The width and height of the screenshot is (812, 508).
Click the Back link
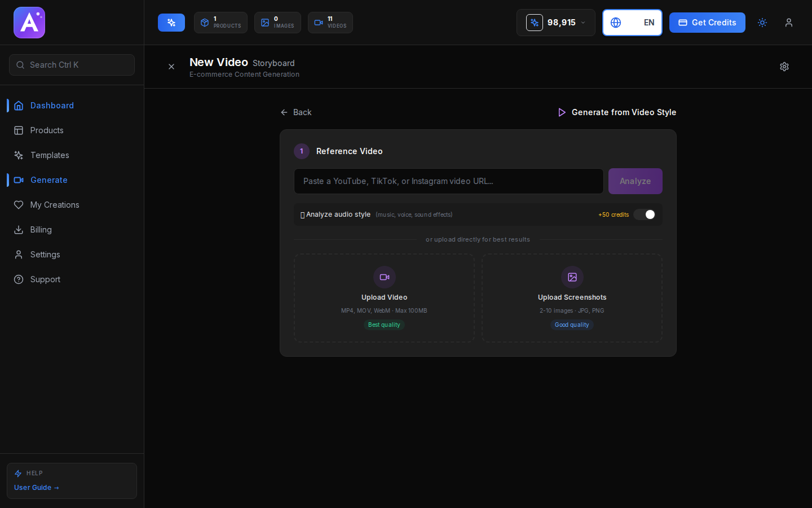(x=296, y=112)
